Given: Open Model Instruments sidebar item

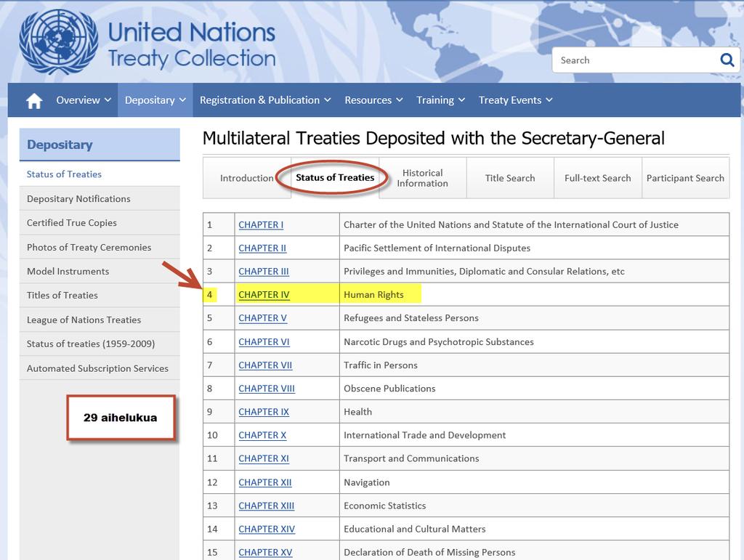Looking at the screenshot, I should pos(100,271).
